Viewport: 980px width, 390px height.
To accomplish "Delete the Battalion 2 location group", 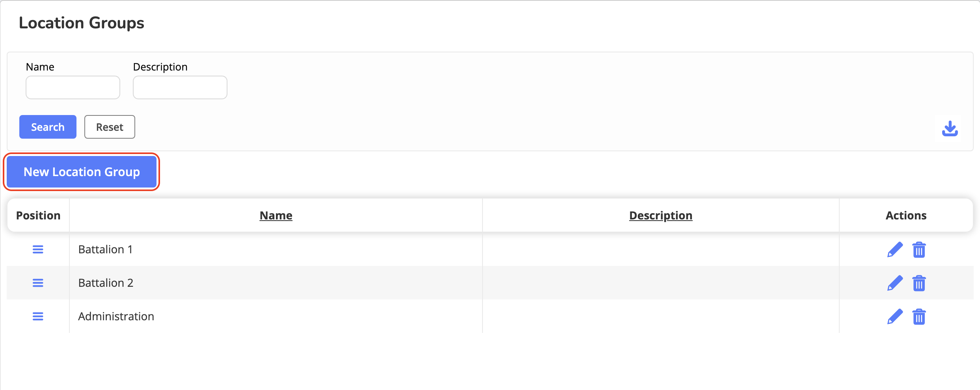I will (x=919, y=283).
